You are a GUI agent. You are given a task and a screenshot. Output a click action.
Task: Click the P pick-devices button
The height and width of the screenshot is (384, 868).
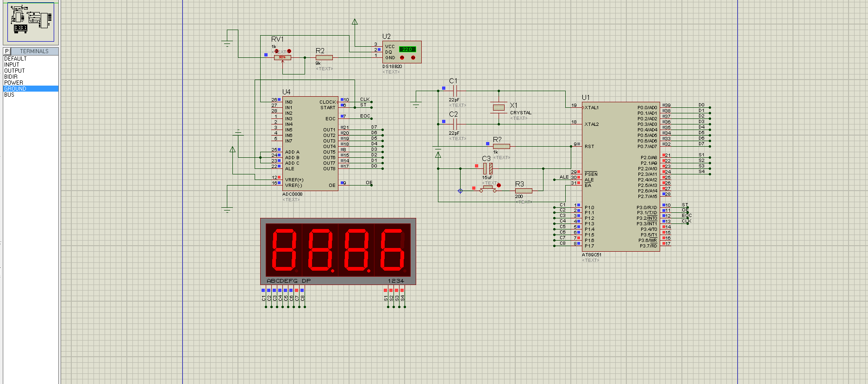7,51
